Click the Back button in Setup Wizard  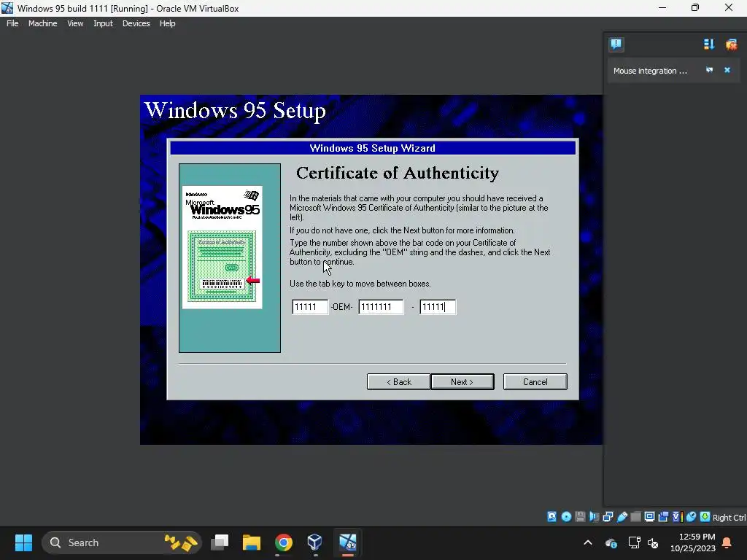coord(399,382)
